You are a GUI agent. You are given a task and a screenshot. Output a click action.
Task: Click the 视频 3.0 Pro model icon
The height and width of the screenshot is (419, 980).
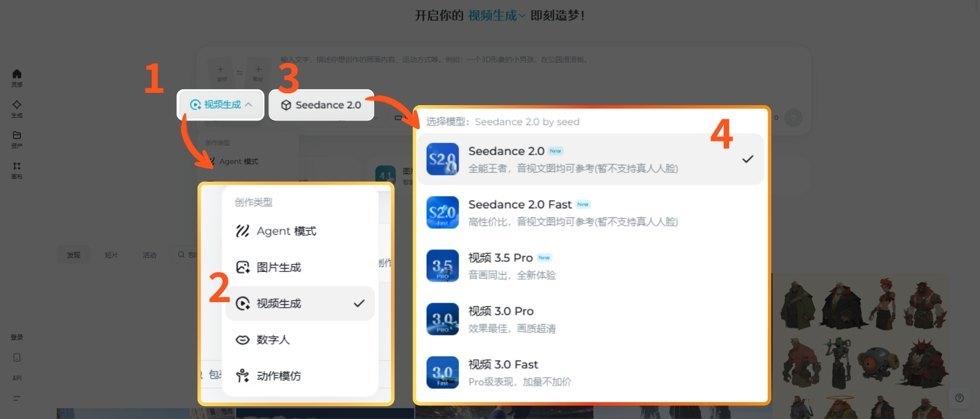pos(443,319)
